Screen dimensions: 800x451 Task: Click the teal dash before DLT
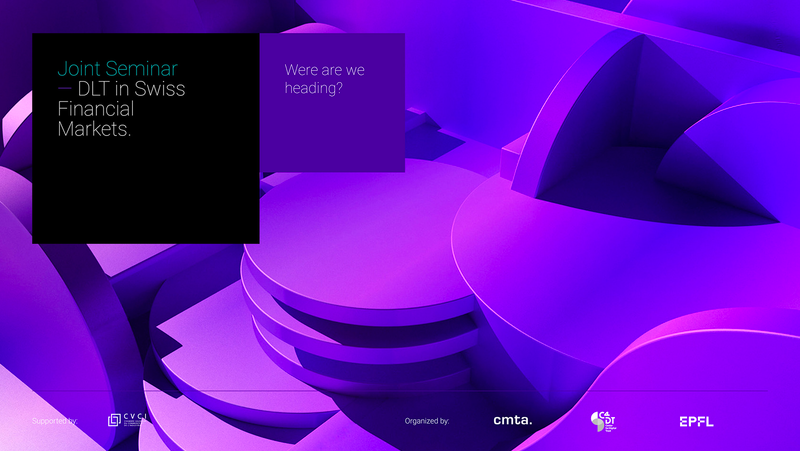tap(65, 88)
